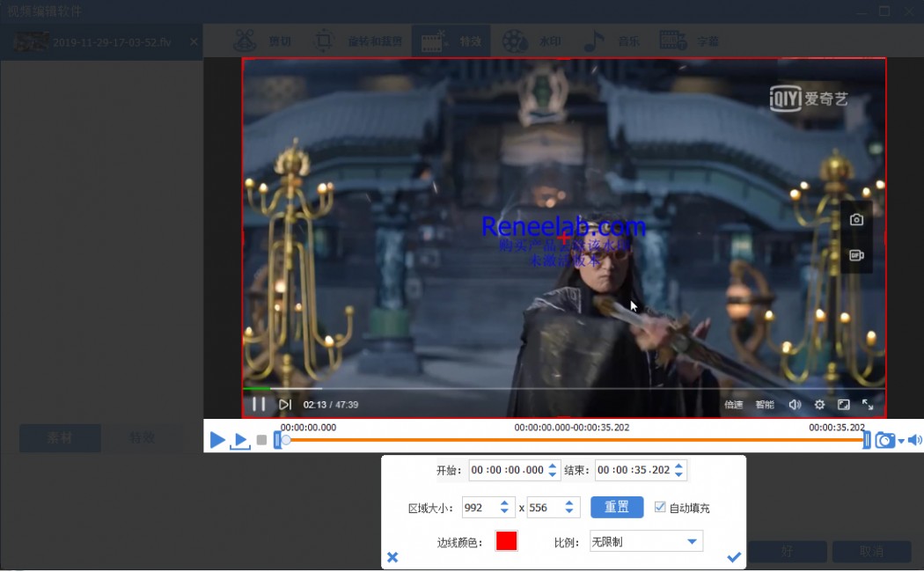Viewport: 924px width, 572px height.
Task: Open the embedded player settings gear
Action: tap(819, 405)
